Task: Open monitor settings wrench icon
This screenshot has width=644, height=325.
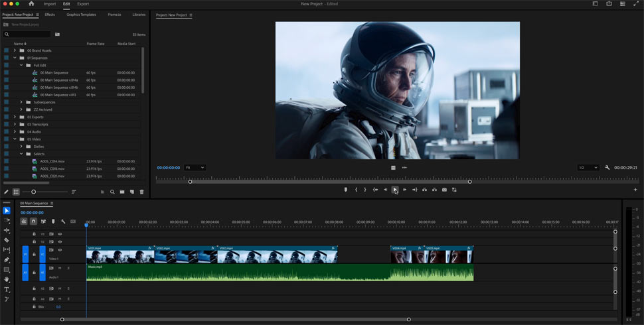Action: coord(607,168)
